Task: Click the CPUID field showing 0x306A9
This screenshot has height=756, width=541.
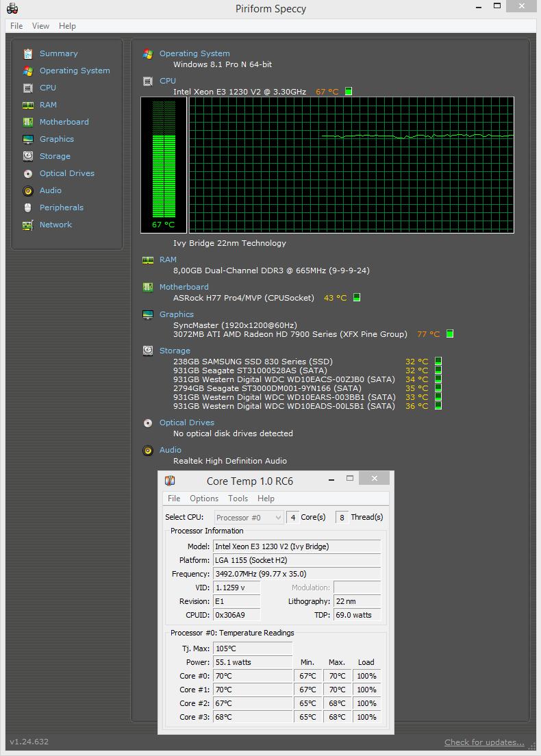Action: pos(237,615)
